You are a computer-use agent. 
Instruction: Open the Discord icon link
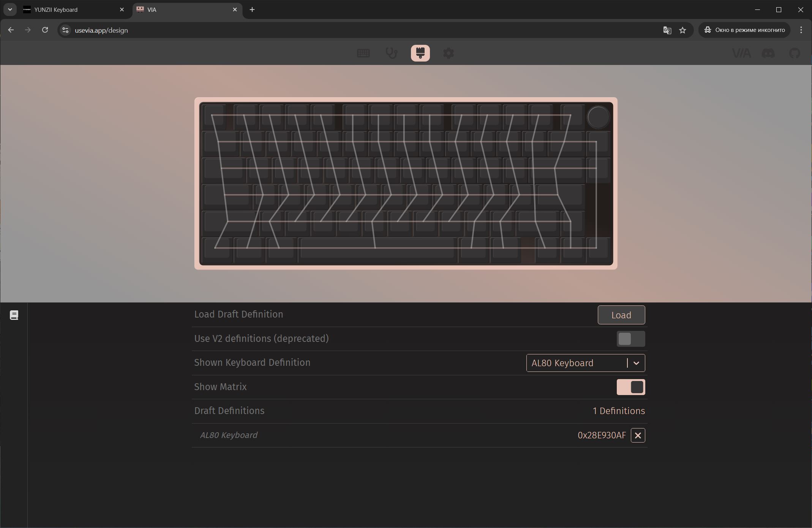(x=768, y=53)
